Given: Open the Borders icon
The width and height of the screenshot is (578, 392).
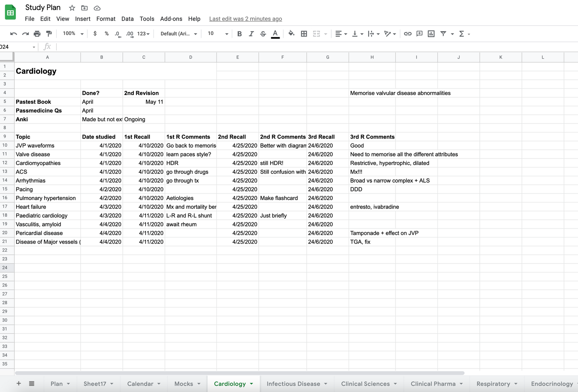Looking at the screenshot, I should [x=304, y=34].
